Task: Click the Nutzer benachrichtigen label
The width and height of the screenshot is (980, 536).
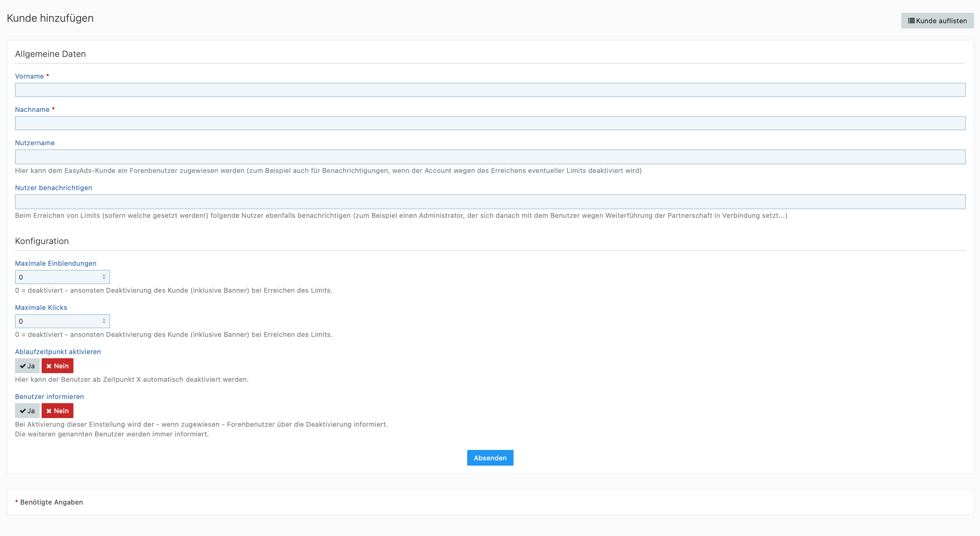Action: tap(53, 188)
